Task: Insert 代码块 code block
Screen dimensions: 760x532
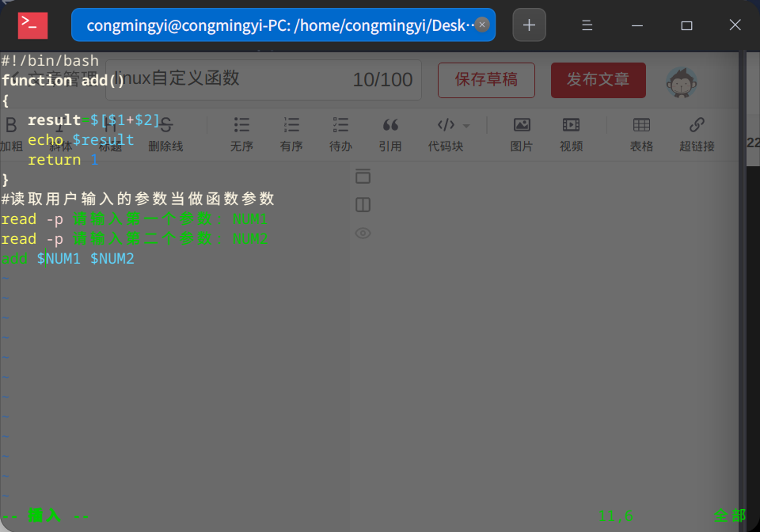Action: click(x=446, y=134)
